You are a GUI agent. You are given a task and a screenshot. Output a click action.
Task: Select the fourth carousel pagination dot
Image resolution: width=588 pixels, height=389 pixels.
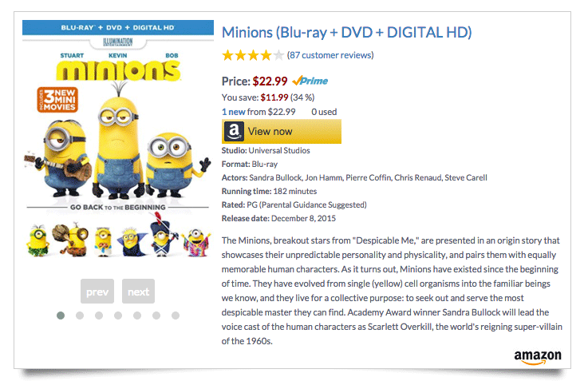tap(118, 316)
